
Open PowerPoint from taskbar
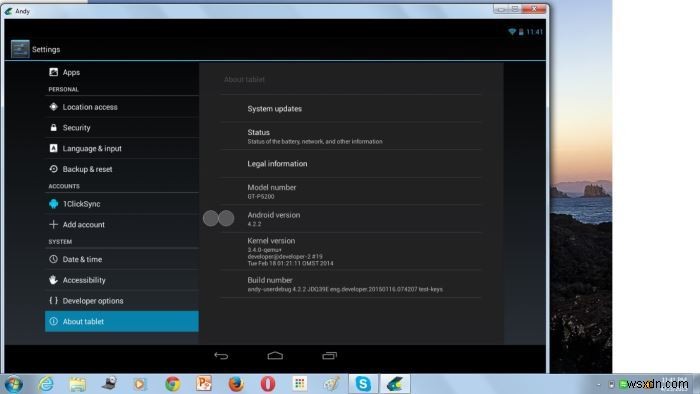tap(204, 384)
